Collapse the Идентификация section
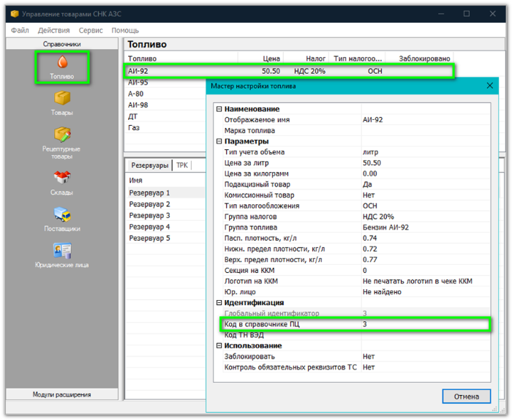Image resolution: width=512 pixels, height=420 pixels. click(x=219, y=302)
